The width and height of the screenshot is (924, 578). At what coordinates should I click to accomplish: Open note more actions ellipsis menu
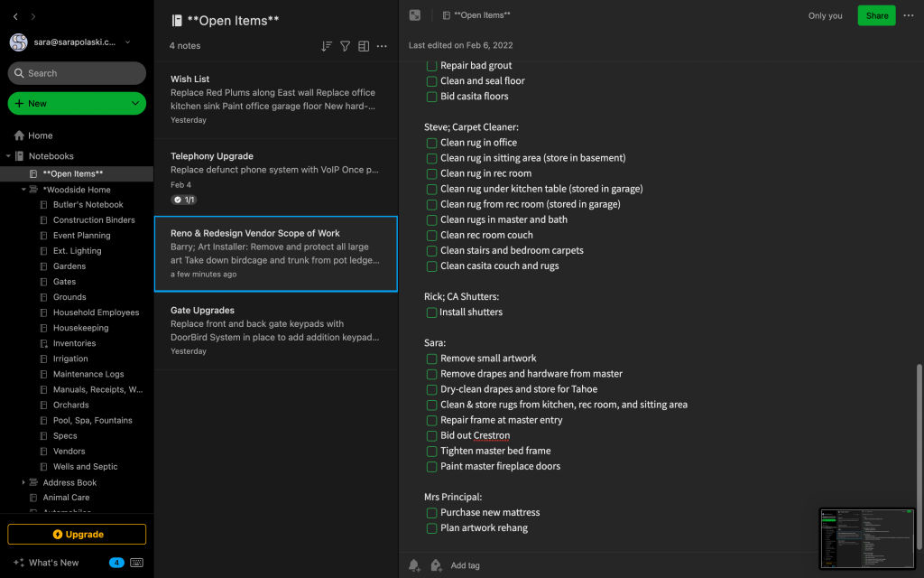[x=908, y=15]
